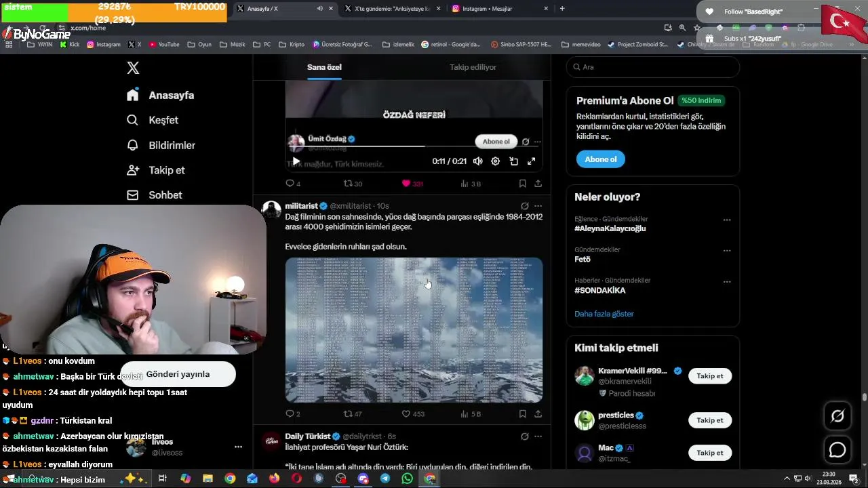
Task: Seek on the video progress bar
Action: 414,146
